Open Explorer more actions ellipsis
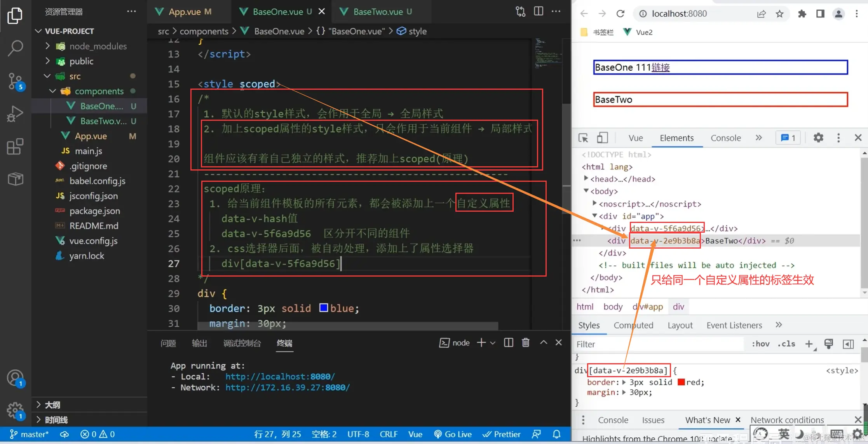This screenshot has height=444, width=868. pyautogui.click(x=131, y=11)
